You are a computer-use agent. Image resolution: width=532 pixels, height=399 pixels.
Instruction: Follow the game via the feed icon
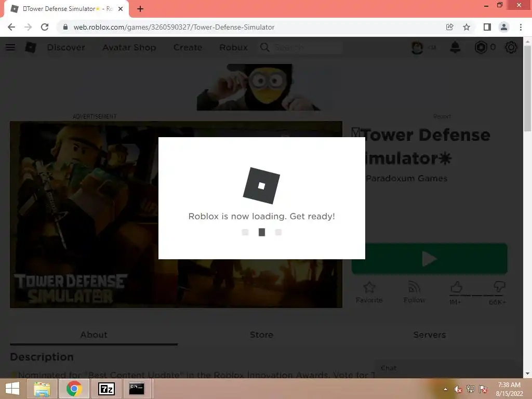[414, 287]
